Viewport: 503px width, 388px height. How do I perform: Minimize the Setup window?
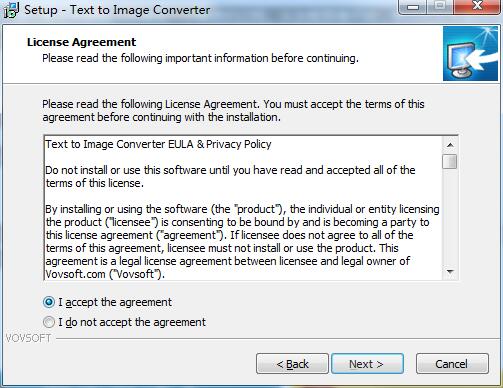413,7
